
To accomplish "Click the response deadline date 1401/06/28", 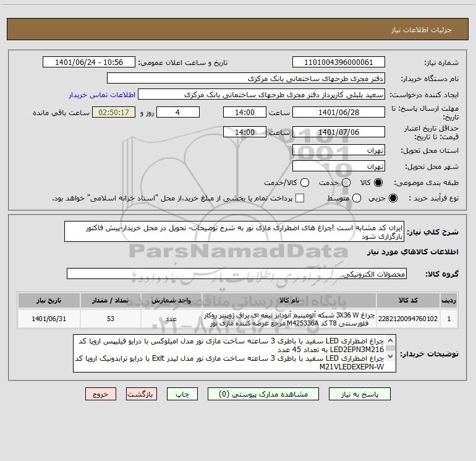I will pos(339,112).
